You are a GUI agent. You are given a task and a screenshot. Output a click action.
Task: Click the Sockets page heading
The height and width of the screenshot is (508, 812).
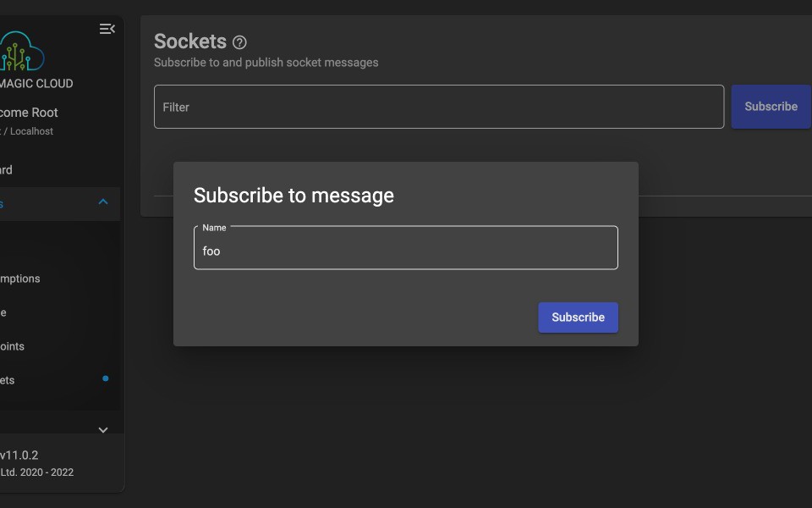(x=189, y=41)
